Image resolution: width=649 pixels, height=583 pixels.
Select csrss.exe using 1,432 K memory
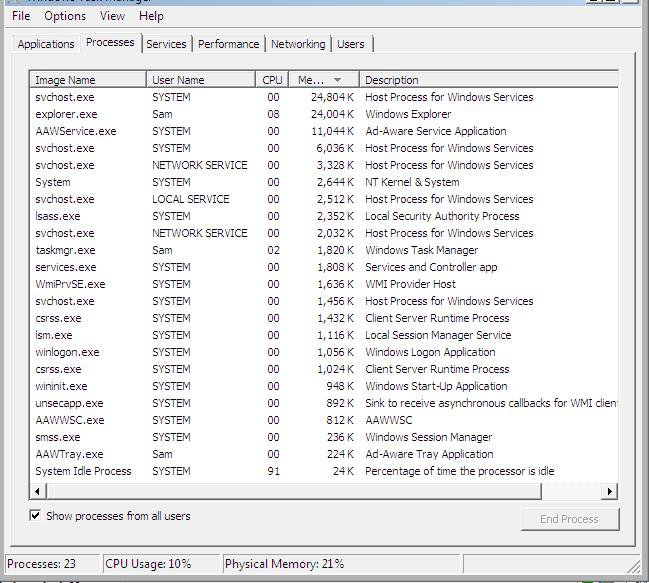pos(324,318)
